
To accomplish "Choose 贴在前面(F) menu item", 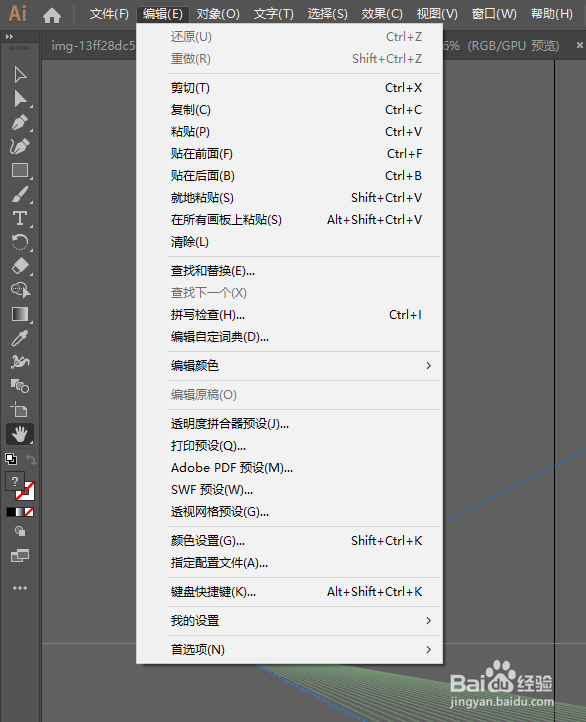I will (289, 154).
